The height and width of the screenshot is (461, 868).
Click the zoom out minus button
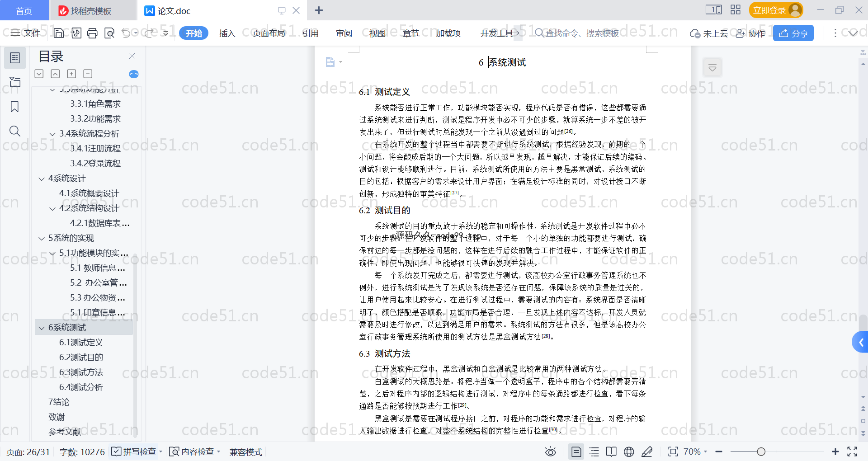click(x=719, y=452)
